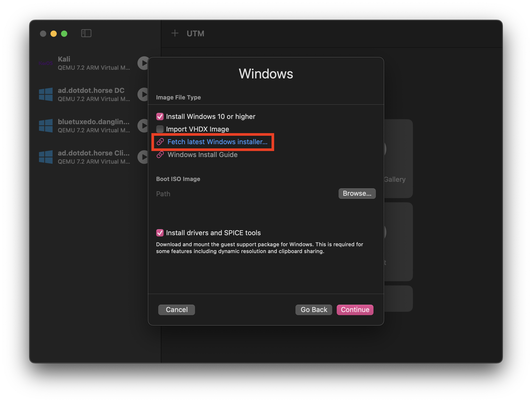Image resolution: width=532 pixels, height=402 pixels.
Task: Click the yellow minimize window button
Action: point(54,34)
